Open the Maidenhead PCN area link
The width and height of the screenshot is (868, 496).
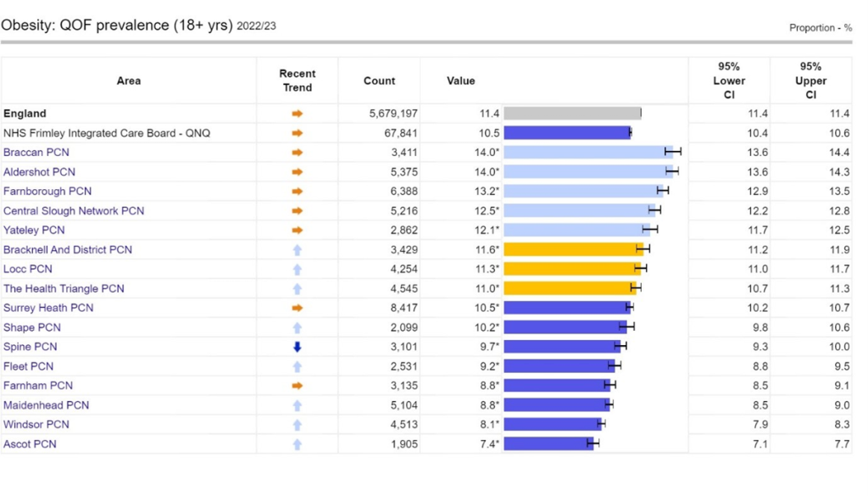coord(46,405)
